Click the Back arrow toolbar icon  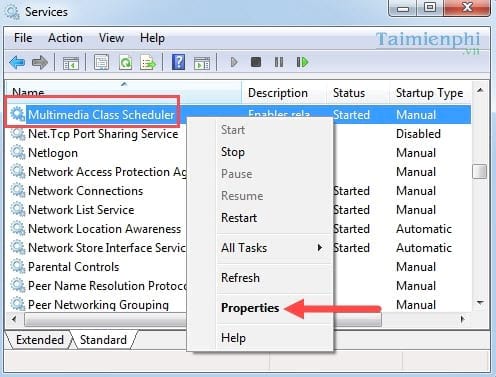[17, 62]
